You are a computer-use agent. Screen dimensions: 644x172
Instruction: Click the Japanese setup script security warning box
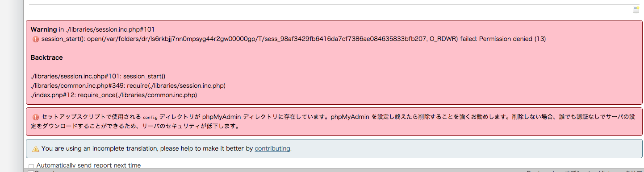pyautogui.click(x=334, y=121)
